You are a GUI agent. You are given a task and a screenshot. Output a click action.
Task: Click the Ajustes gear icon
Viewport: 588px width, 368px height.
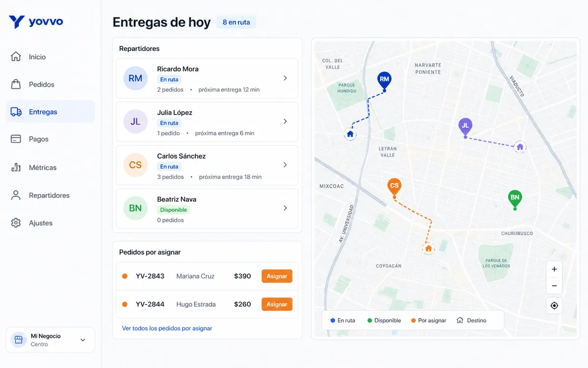(16, 223)
